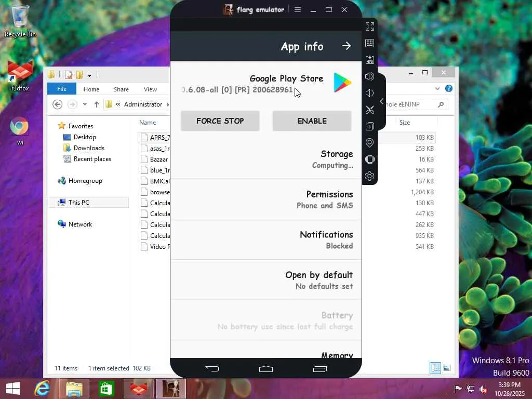The height and width of the screenshot is (399, 532).
Task: Switch Explorer to large icons view
Action: click(447, 368)
